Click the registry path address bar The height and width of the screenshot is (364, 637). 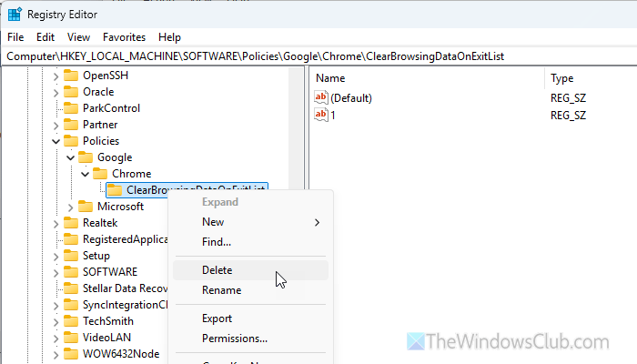(318, 56)
